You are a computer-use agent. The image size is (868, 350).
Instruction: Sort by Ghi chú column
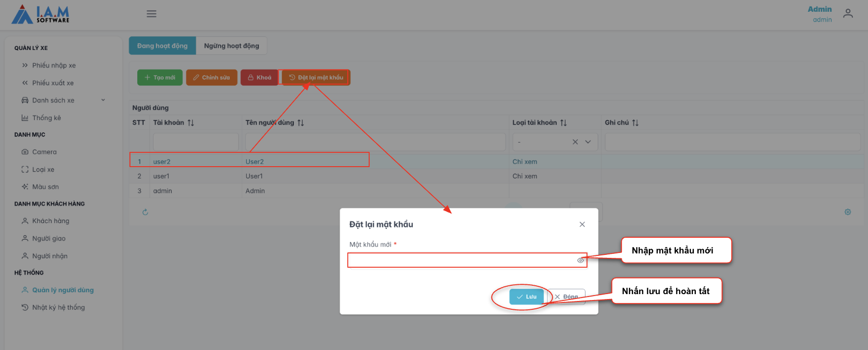pyautogui.click(x=635, y=123)
